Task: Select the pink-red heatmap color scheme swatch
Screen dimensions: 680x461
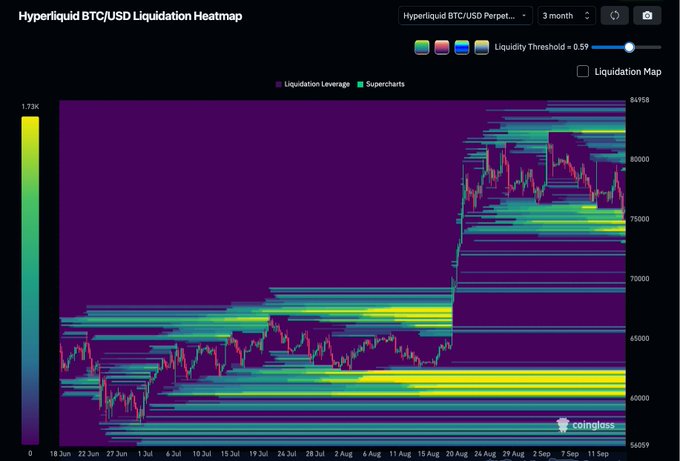Action: coord(442,47)
